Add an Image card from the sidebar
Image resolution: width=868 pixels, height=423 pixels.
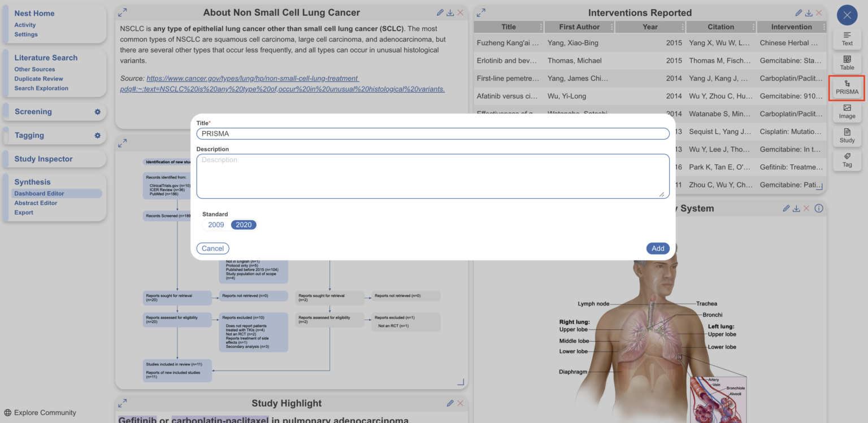pyautogui.click(x=847, y=111)
